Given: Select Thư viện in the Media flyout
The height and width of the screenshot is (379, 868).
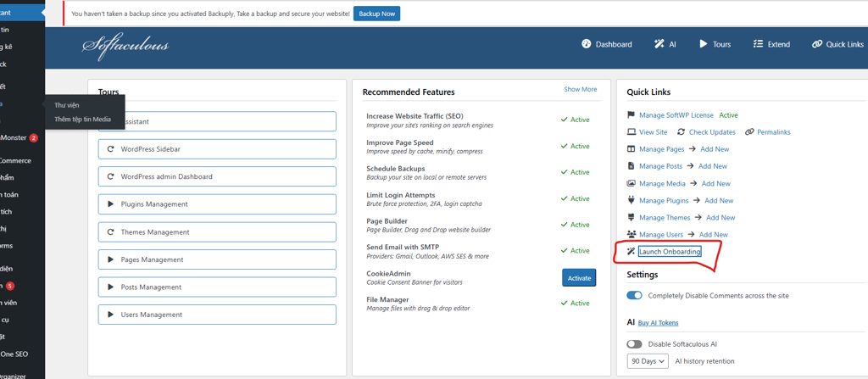Looking at the screenshot, I should click(x=67, y=105).
